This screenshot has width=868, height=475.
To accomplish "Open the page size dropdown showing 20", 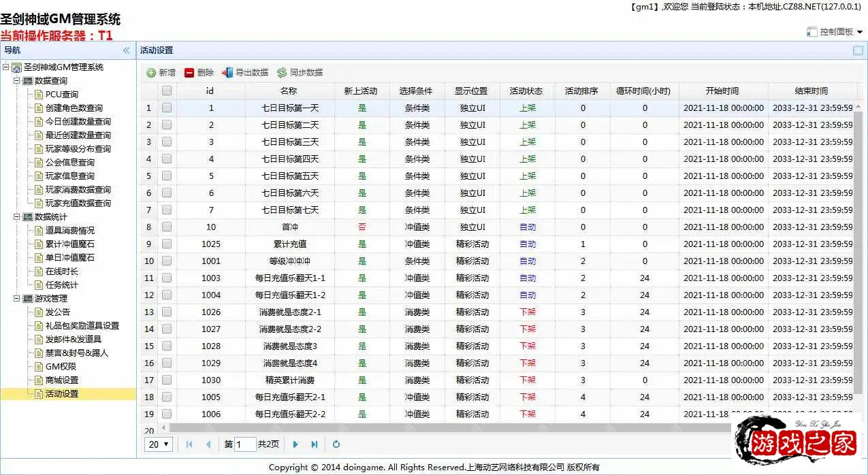I will click(159, 444).
